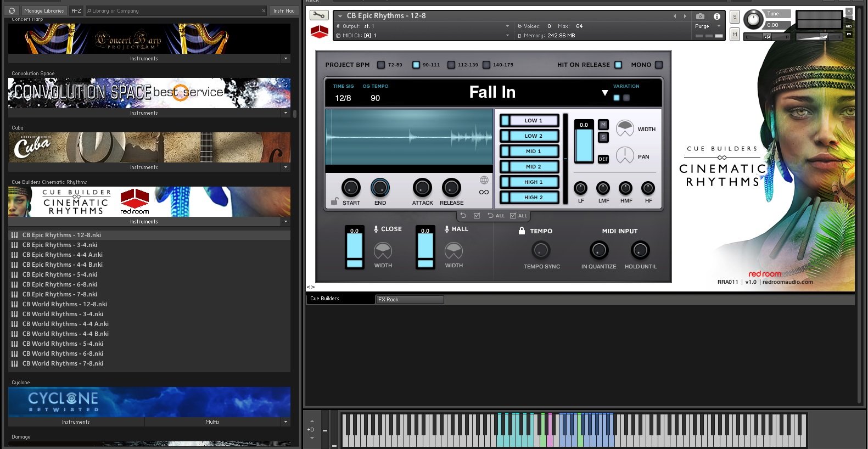The image size is (868, 449).
Task: Open instrument edit mode with wrench icon
Action: (x=318, y=15)
